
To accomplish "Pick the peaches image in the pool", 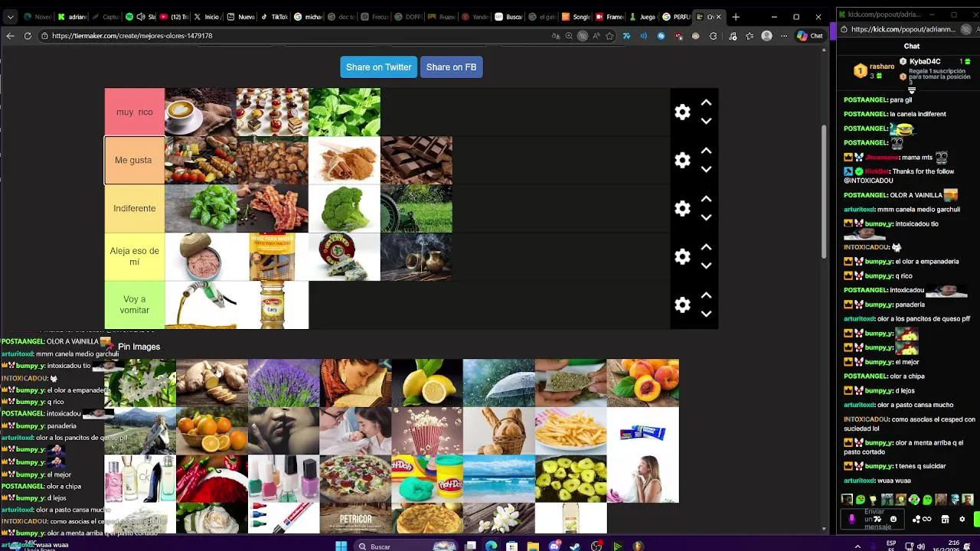I will pyautogui.click(x=642, y=383).
